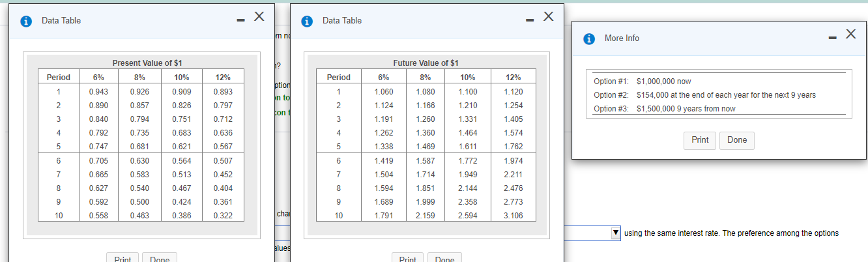The width and height of the screenshot is (868, 262).
Task: Click future value cell 1.974
Action: click(x=513, y=160)
